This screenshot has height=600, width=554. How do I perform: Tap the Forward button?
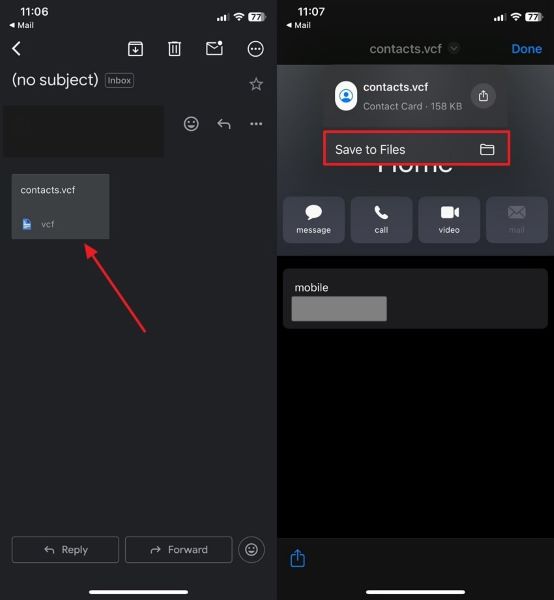coord(179,549)
